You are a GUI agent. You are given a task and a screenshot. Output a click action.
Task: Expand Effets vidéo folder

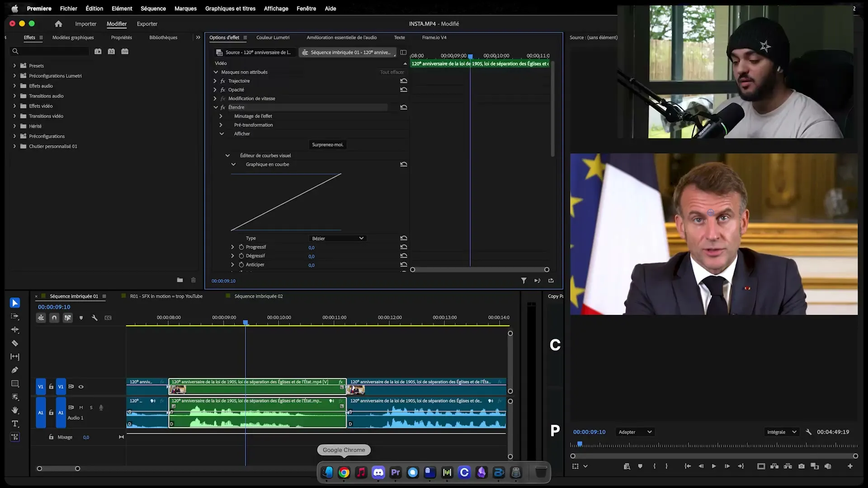tap(14, 106)
